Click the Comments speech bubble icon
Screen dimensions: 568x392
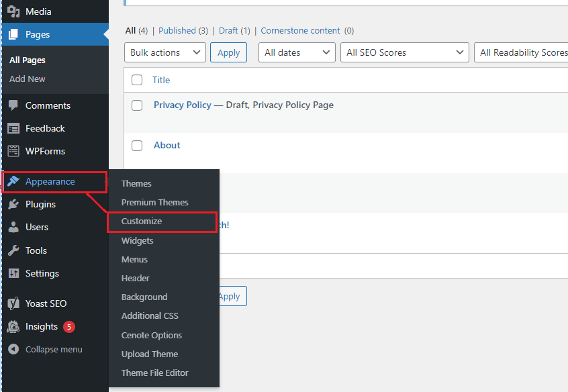(x=13, y=105)
